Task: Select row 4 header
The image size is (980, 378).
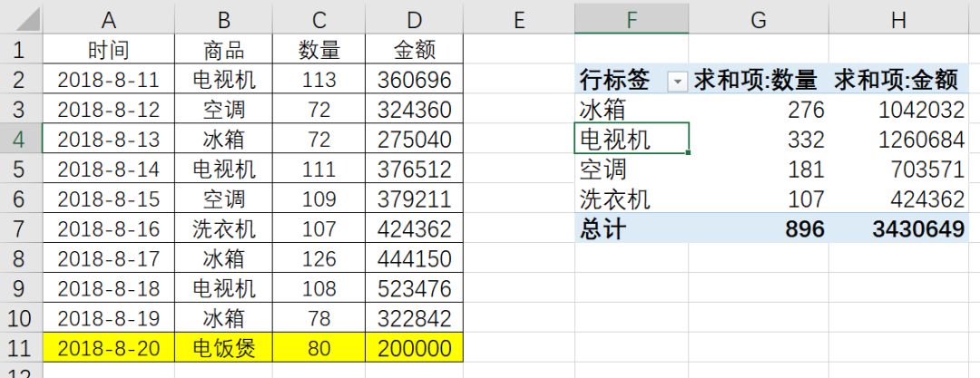Action: tap(21, 139)
